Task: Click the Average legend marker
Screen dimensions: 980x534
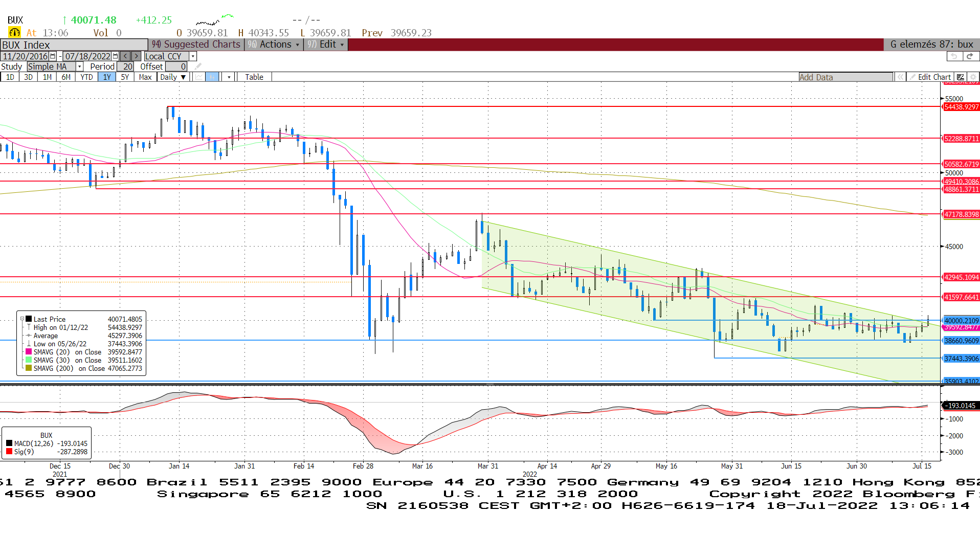Action: click(29, 336)
